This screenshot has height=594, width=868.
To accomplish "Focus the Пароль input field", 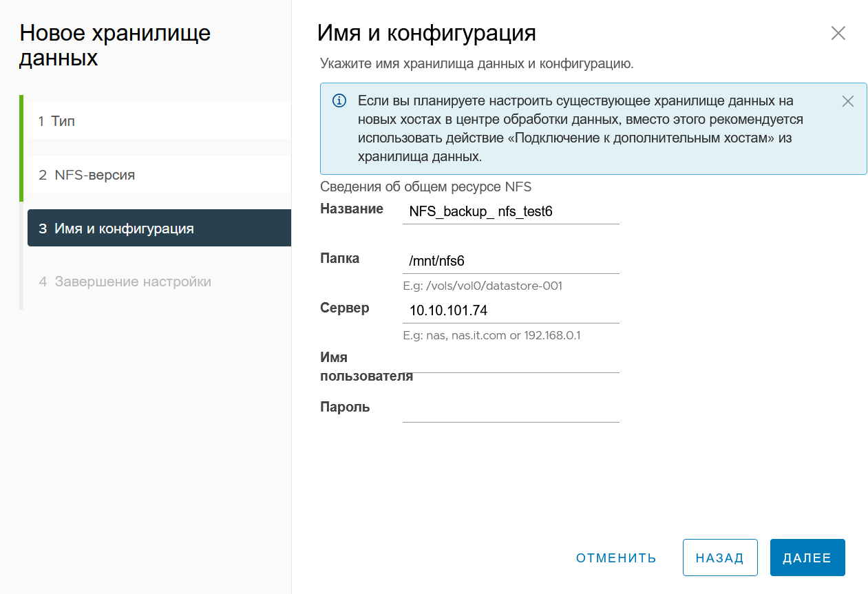I will (x=511, y=410).
